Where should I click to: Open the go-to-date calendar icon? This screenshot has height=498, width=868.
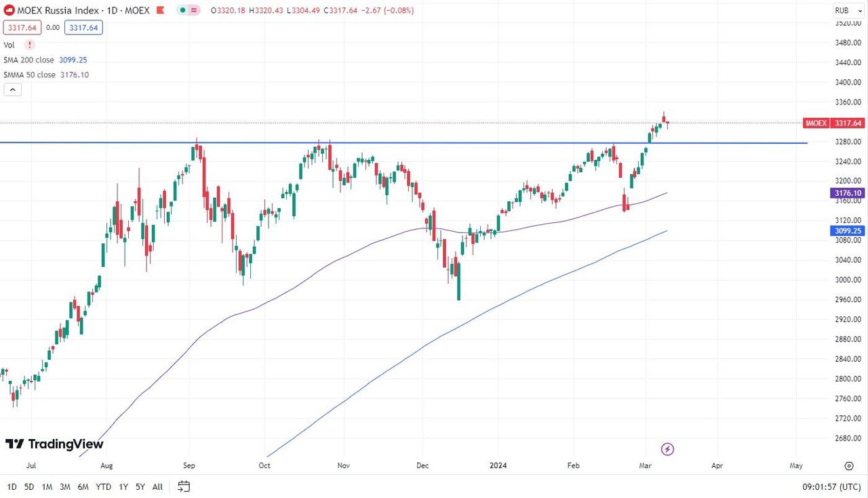click(184, 486)
